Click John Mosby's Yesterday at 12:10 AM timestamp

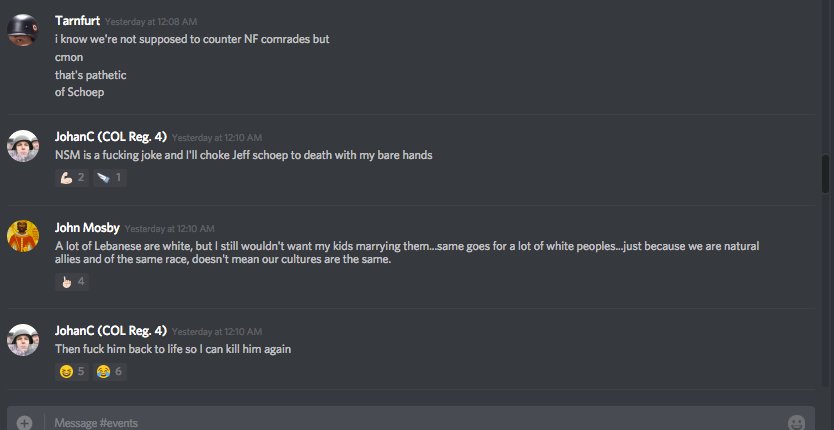(170, 229)
